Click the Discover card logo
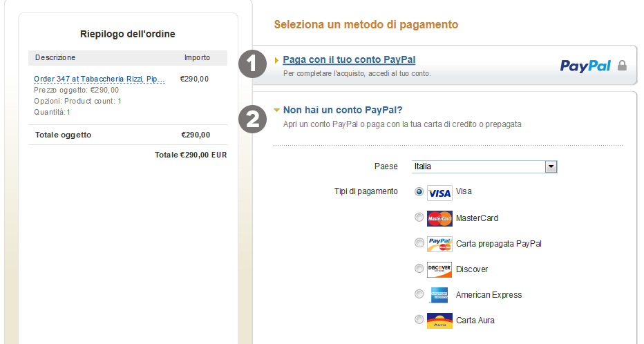The height and width of the screenshot is (344, 644). (x=439, y=269)
